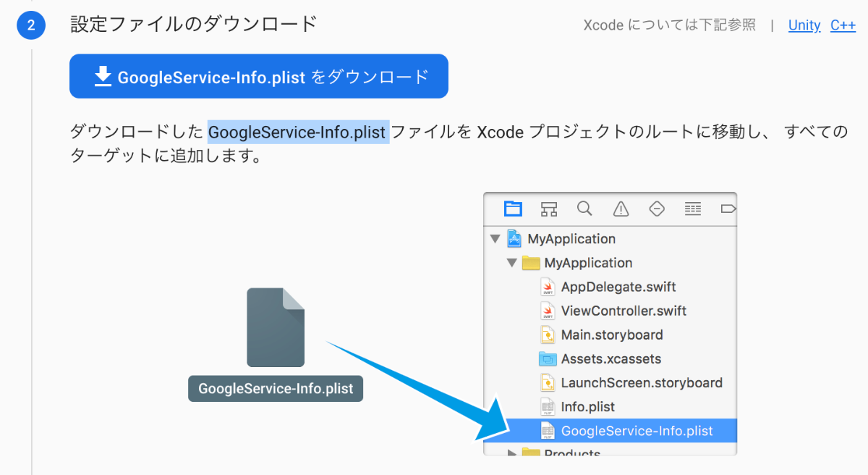Open the Debug navigator lines icon
868x475 pixels.
(693, 209)
